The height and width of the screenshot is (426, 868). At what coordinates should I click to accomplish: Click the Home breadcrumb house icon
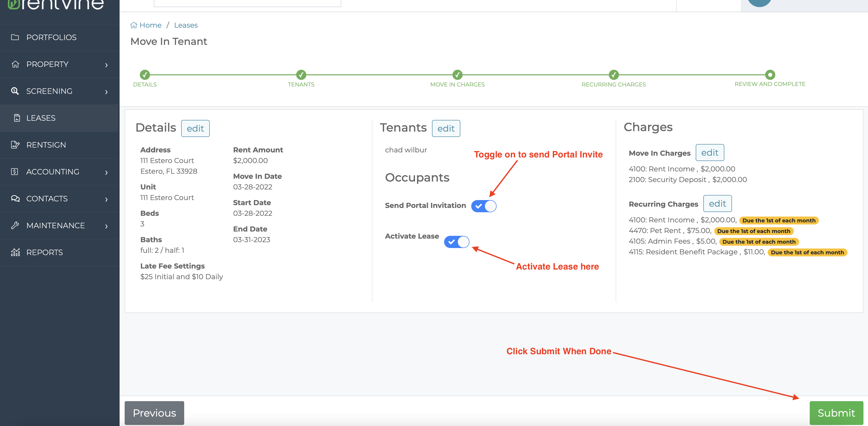134,25
